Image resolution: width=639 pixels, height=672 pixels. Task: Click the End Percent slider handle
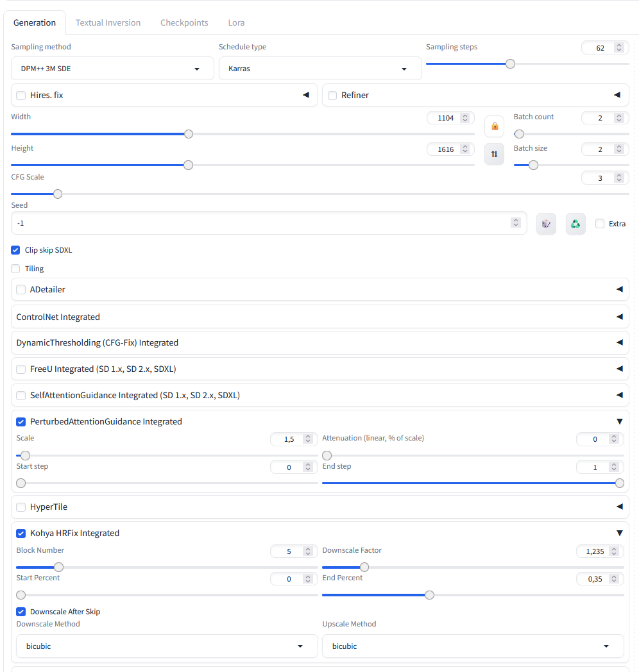tap(429, 595)
